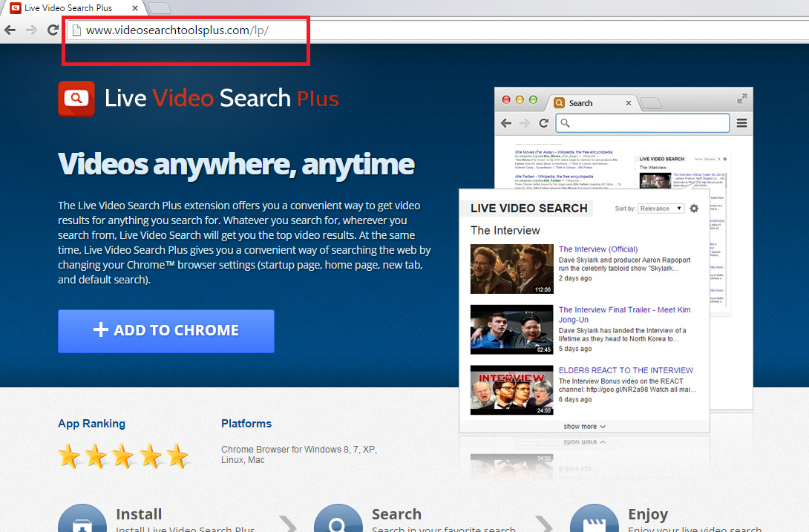
Task: Open The Interview Final Trailer link
Action: tap(624, 309)
